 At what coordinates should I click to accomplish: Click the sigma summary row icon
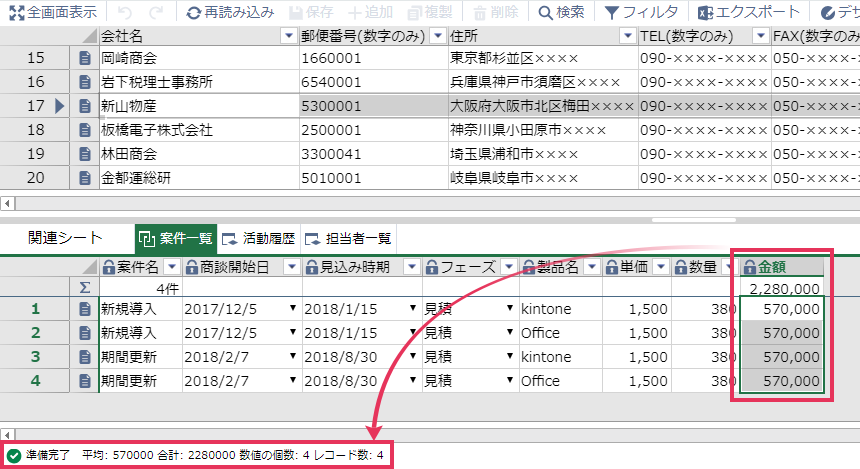85,288
